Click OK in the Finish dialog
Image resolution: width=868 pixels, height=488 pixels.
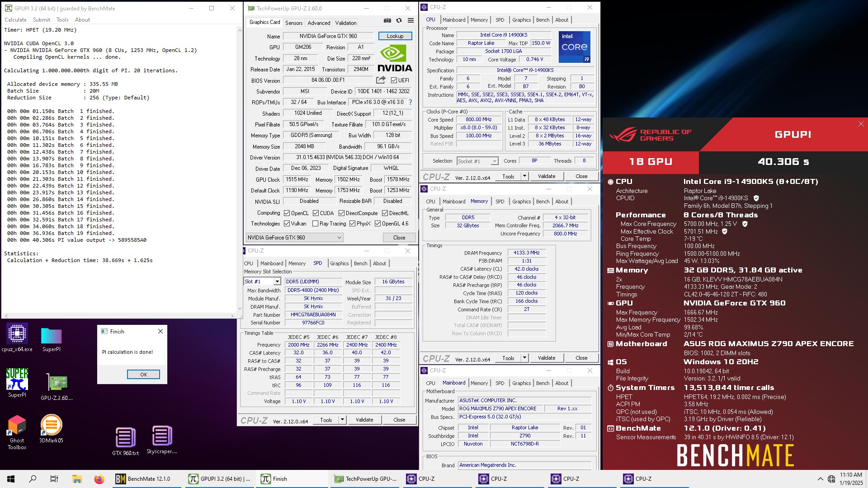pyautogui.click(x=143, y=375)
